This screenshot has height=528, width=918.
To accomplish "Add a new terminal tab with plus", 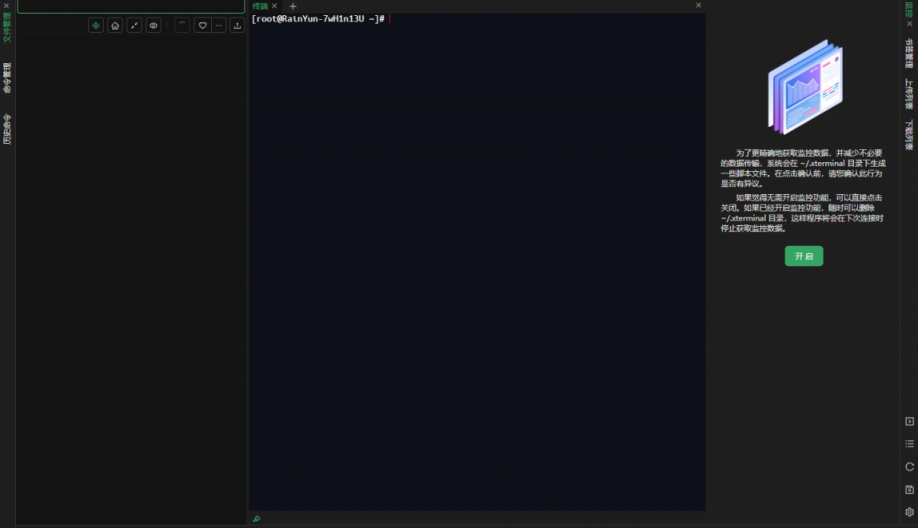I will (293, 6).
